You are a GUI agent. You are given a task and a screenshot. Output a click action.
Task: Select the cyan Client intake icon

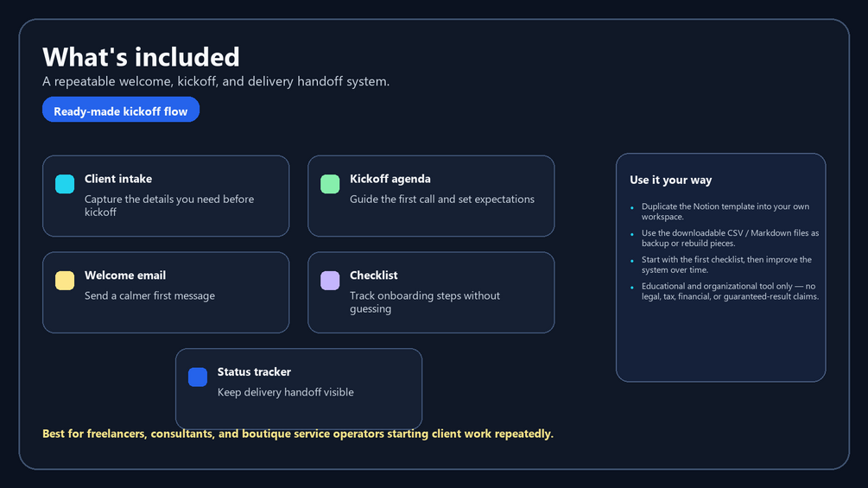point(65,184)
